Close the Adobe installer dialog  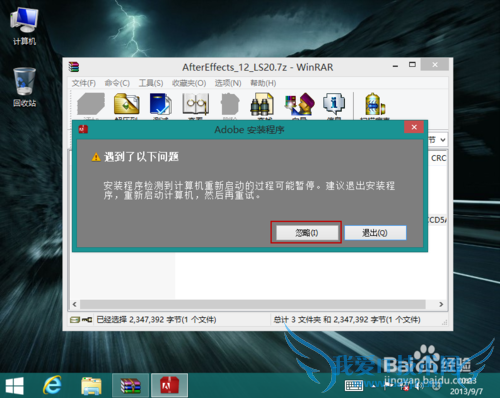point(414,127)
